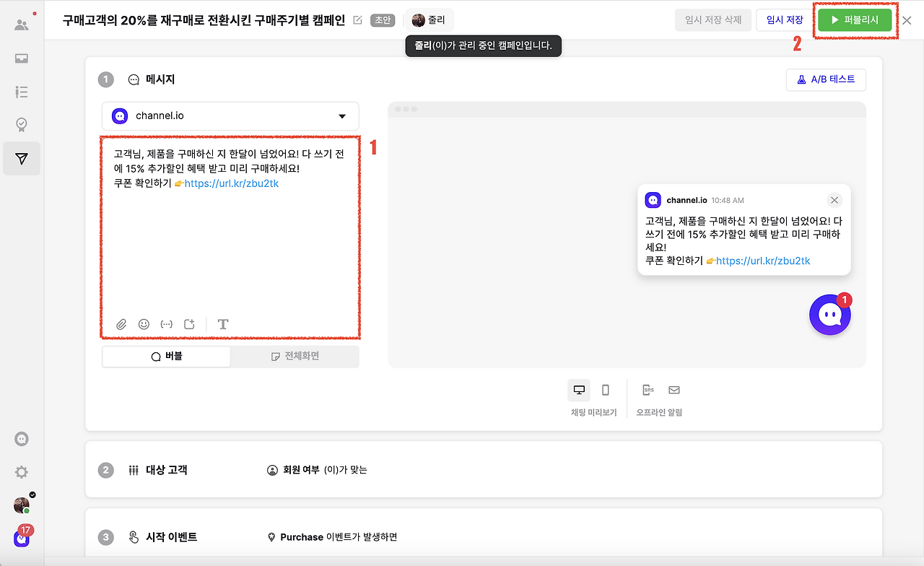Viewport: 924px width, 566px height.
Task: Edit campaign title with the pencil icon
Action: pos(357,20)
